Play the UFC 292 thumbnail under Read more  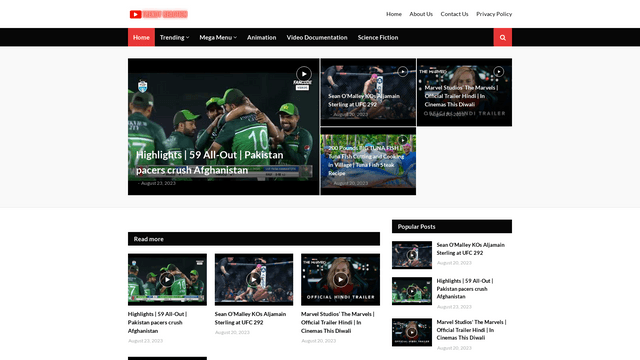coord(254,280)
